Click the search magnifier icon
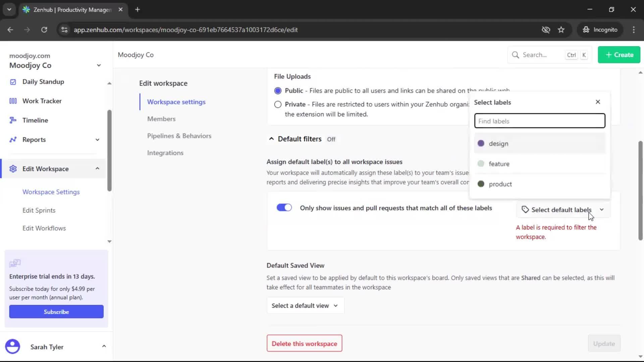This screenshot has width=644, height=362. coord(516,54)
